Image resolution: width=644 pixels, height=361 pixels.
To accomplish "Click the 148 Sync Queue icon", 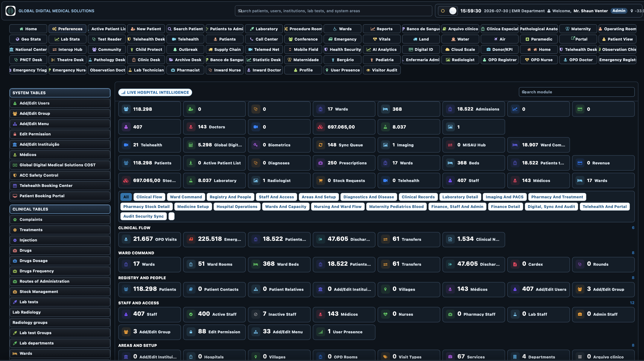I will pos(320,145).
